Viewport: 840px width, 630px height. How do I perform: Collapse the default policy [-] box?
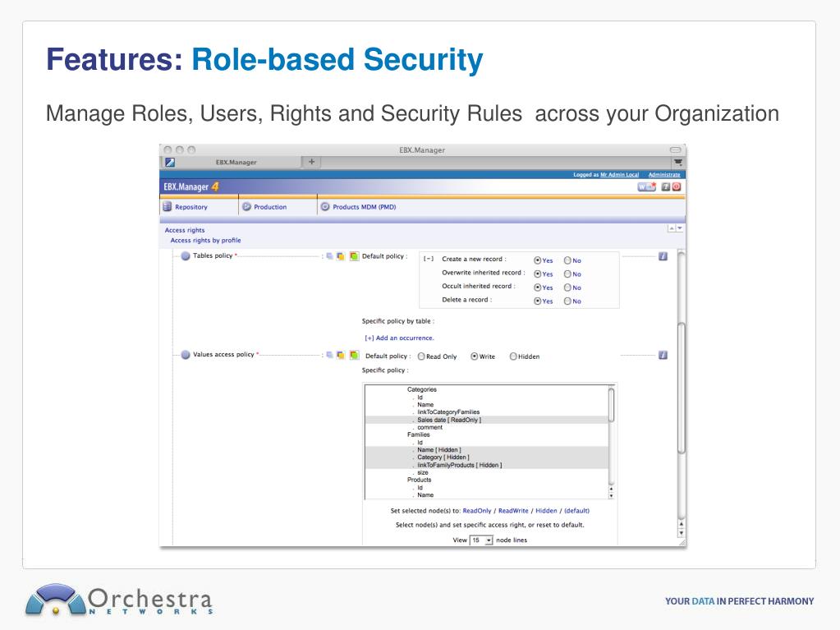tap(429, 259)
